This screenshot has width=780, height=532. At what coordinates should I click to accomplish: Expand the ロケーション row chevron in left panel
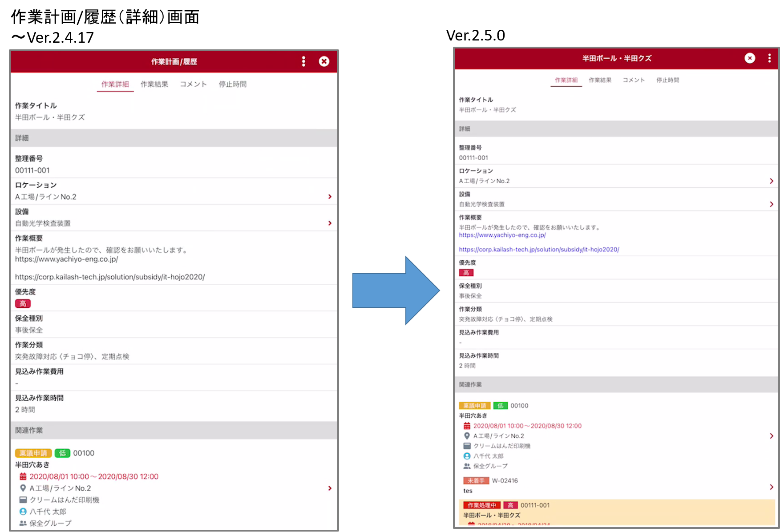[x=330, y=197]
